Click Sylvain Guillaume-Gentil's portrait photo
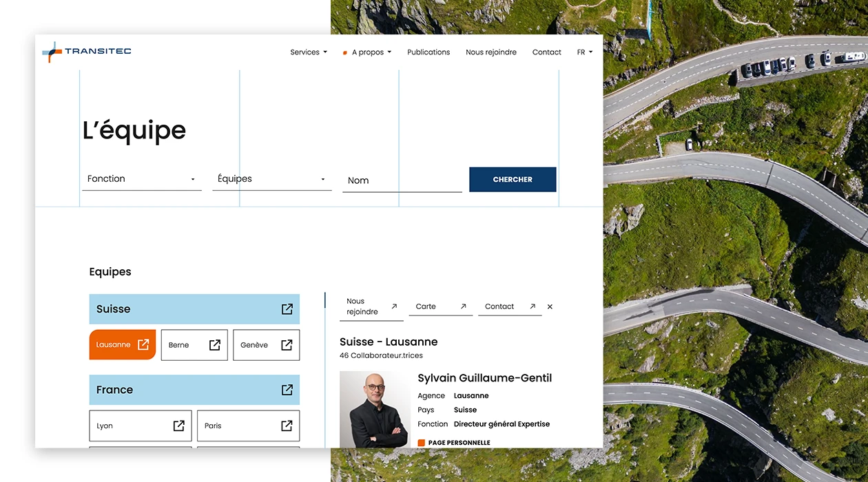The width and height of the screenshot is (868, 482). pyautogui.click(x=375, y=410)
